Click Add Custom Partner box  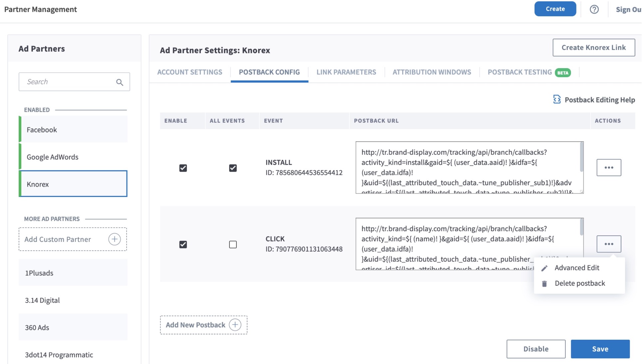pyautogui.click(x=73, y=239)
